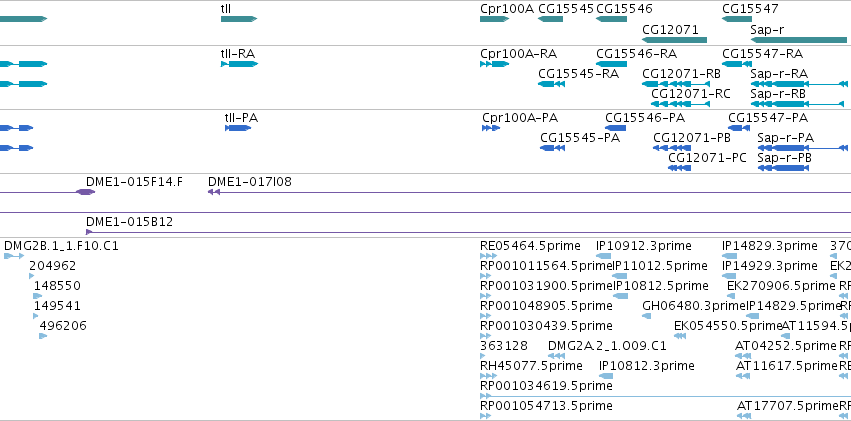The height and width of the screenshot is (421, 851).
Task: Select the DME1-015B12 clone start arrow
Action: tap(89, 232)
